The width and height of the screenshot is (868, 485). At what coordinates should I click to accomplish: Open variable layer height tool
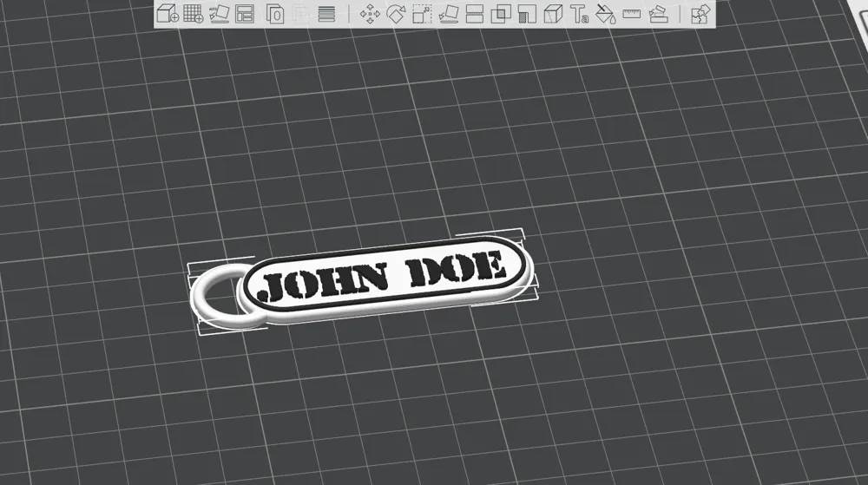coord(326,13)
